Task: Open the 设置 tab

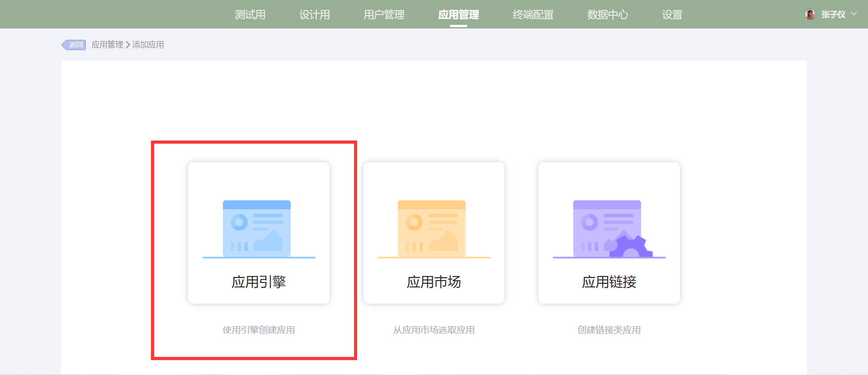Action: point(672,14)
